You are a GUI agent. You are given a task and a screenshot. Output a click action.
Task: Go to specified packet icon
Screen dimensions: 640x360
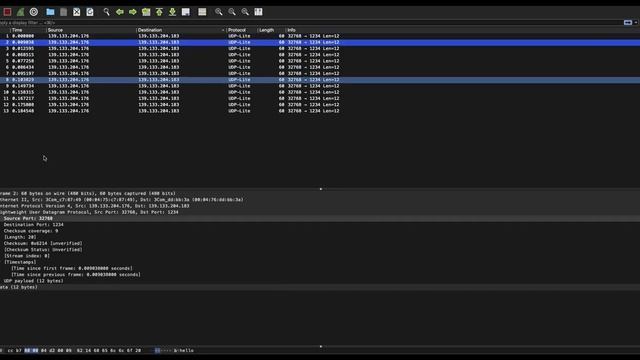(x=146, y=12)
